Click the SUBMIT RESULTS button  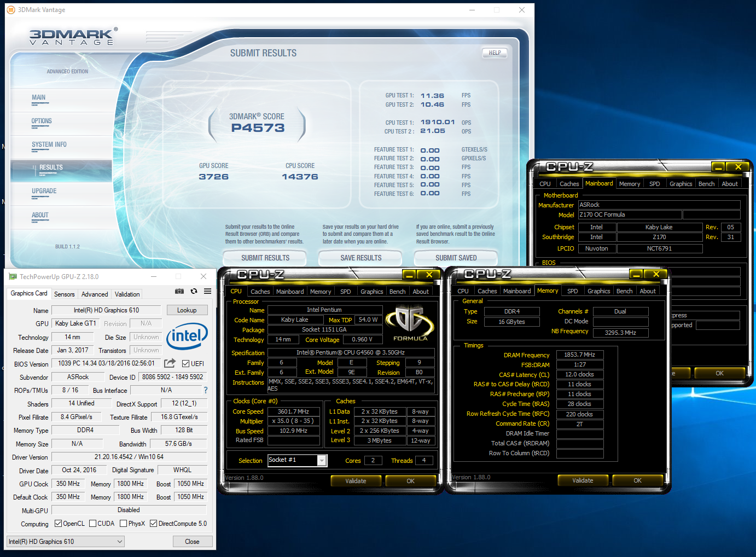(265, 258)
